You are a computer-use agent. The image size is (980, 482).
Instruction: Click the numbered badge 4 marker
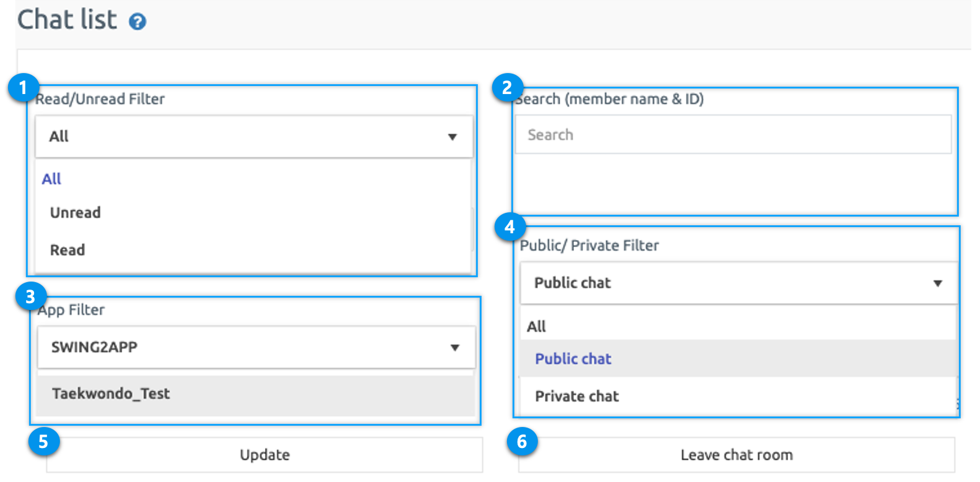510,227
